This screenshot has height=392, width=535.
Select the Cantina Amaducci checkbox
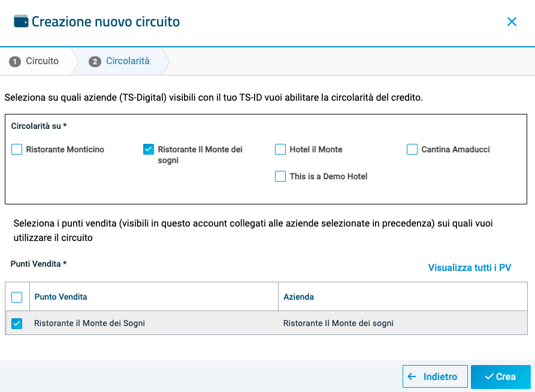(412, 149)
